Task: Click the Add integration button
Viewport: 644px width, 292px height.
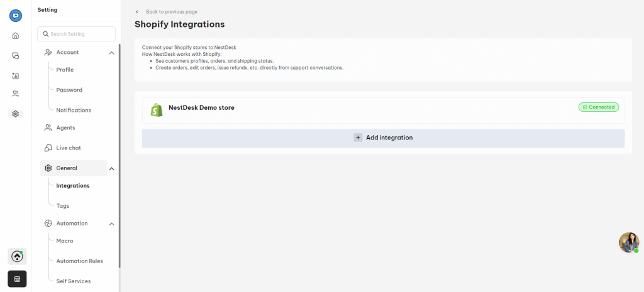Action: (383, 138)
